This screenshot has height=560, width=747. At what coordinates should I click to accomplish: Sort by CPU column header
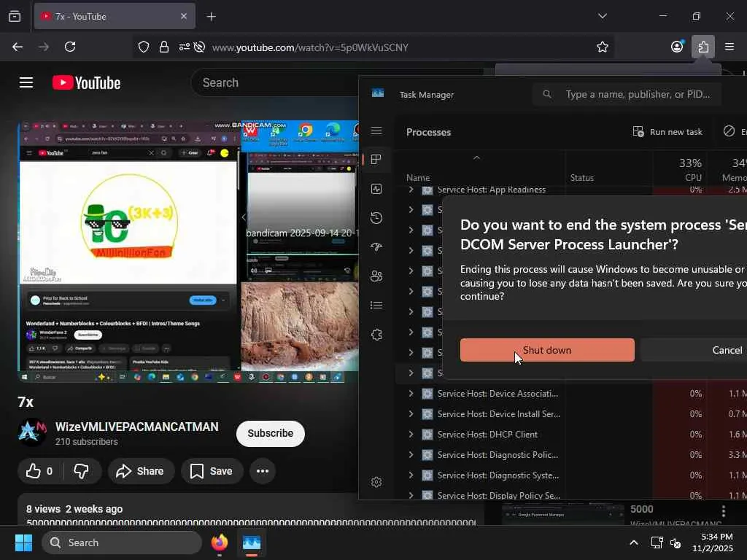[x=681, y=170]
